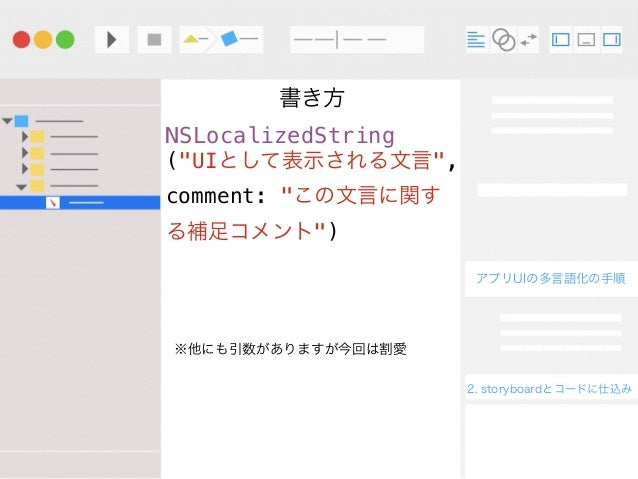Image resolution: width=638 pixels, height=479 pixels.
Task: Toggle the left navigator panel
Action: pos(560,40)
